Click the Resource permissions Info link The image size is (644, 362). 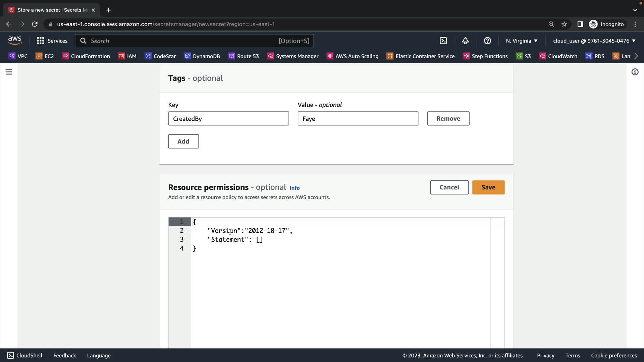coord(294,188)
